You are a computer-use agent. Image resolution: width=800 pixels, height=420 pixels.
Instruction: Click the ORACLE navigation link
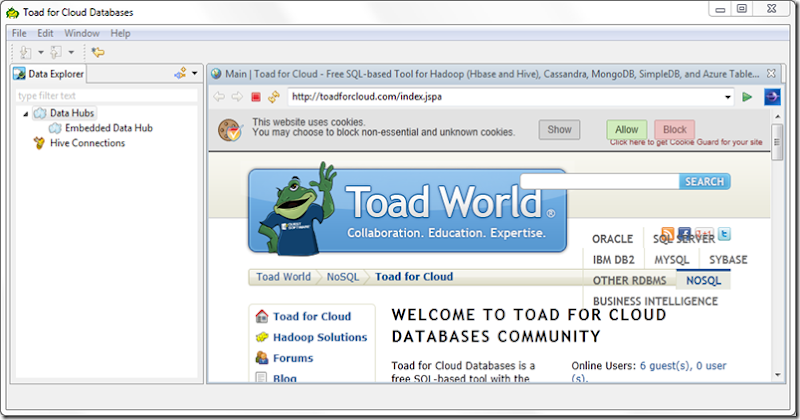612,239
